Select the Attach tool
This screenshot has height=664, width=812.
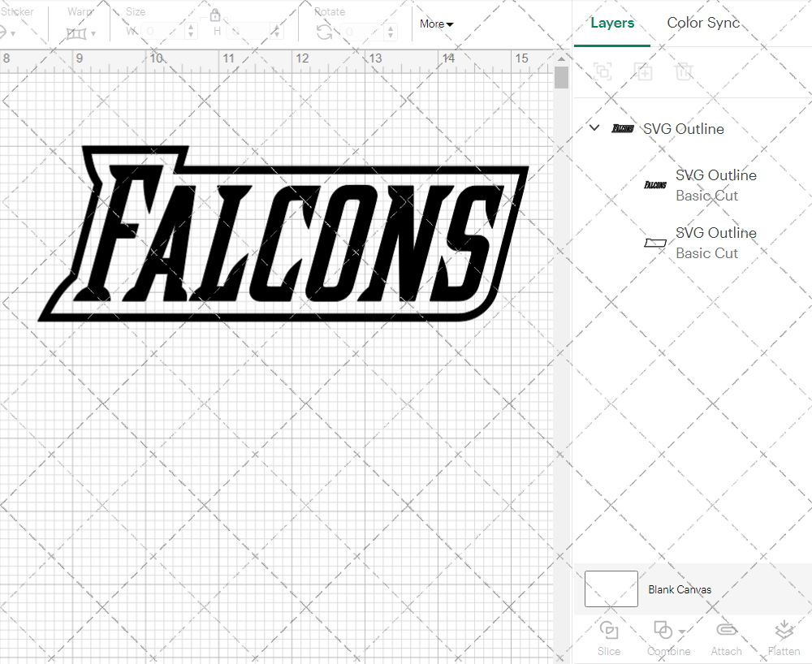(x=726, y=637)
